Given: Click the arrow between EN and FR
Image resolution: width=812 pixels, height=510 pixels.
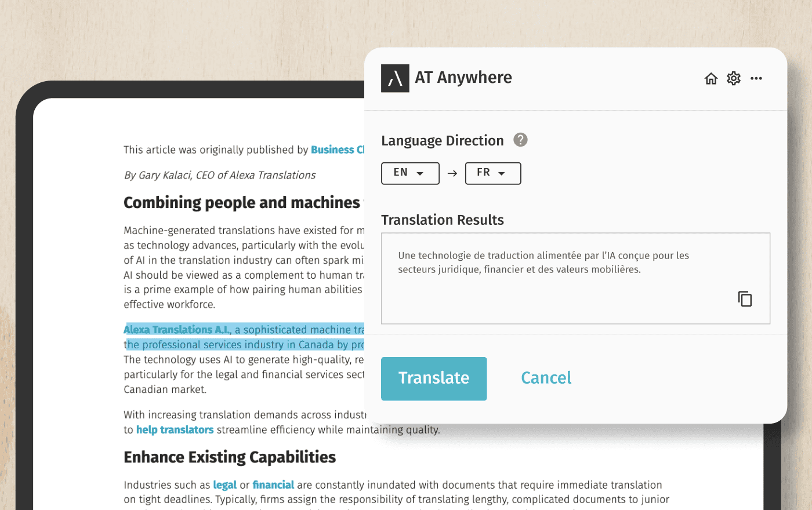Looking at the screenshot, I should (x=452, y=173).
